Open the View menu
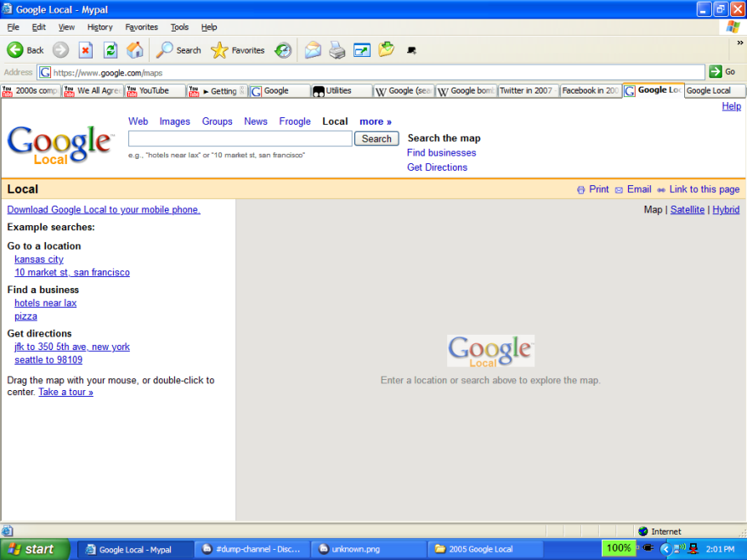The height and width of the screenshot is (560, 747). [66, 27]
